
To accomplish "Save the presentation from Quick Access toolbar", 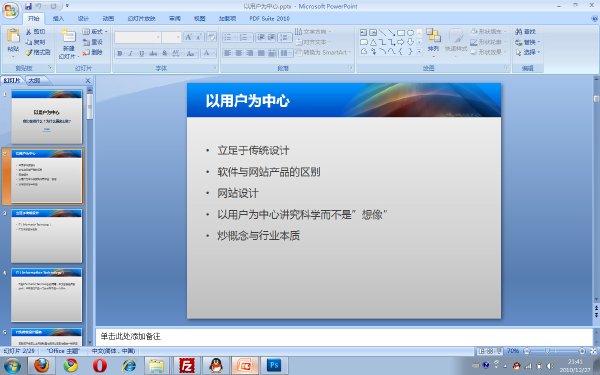I will 28,6.
